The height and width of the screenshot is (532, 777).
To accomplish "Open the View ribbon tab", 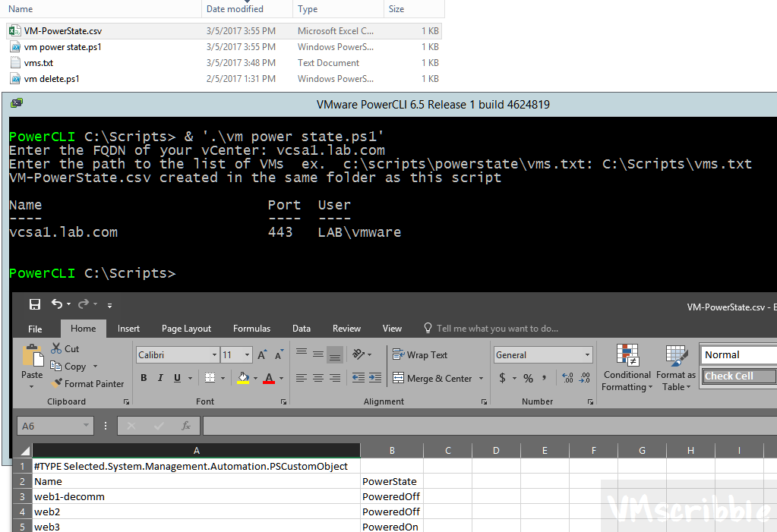I will pyautogui.click(x=392, y=329).
